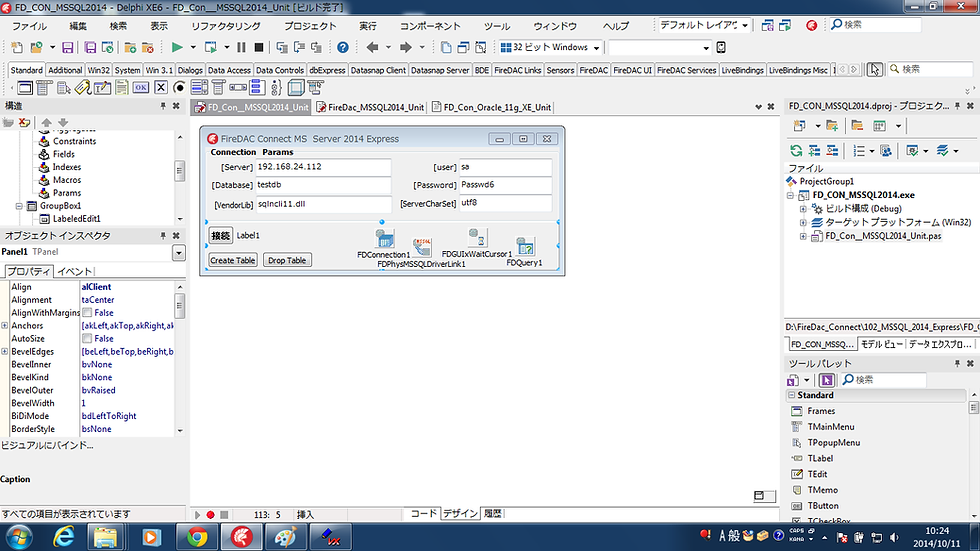This screenshot has width=980, height=551.
Task: Click the green Run button in the toolbar
Action: (x=177, y=47)
